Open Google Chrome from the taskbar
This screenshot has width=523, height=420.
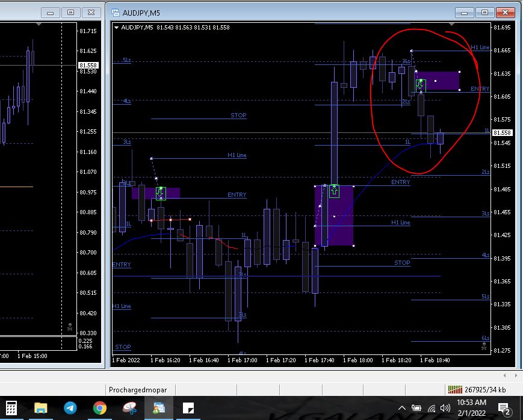(99, 408)
